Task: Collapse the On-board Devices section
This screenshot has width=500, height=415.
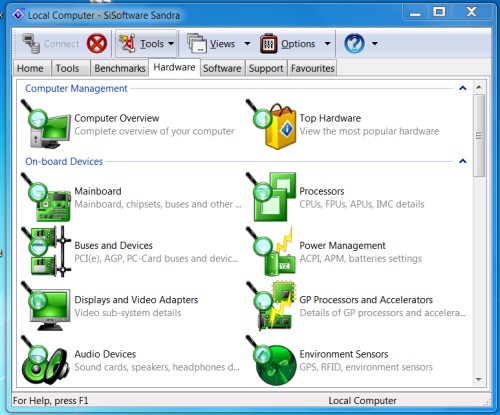Action: coord(463,161)
